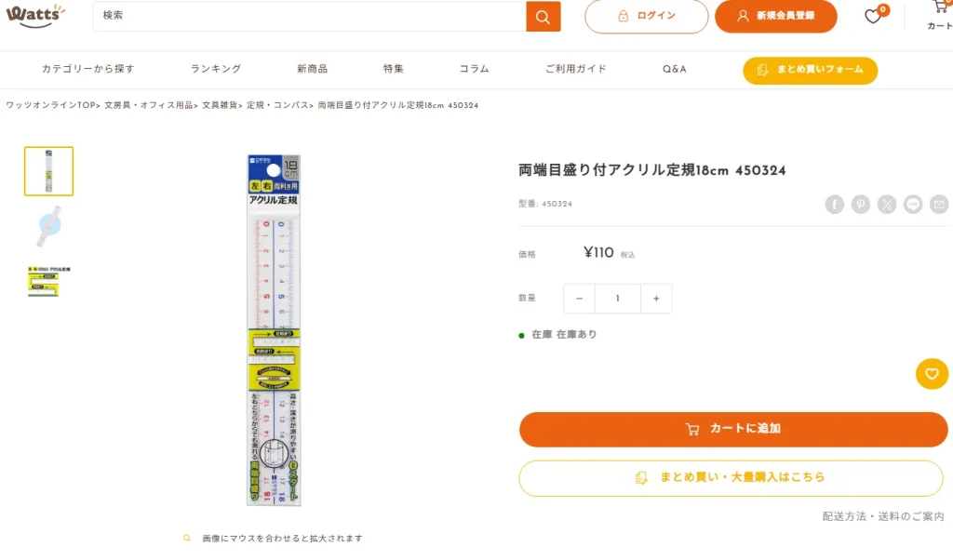This screenshot has width=953, height=560.
Task: Send product via LINE share icon
Action: coord(912,205)
